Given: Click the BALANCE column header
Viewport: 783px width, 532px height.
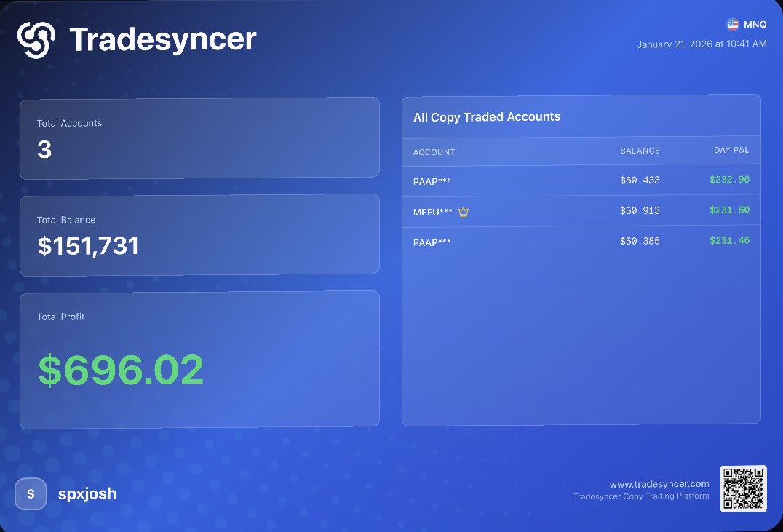Looking at the screenshot, I should pyautogui.click(x=640, y=151).
